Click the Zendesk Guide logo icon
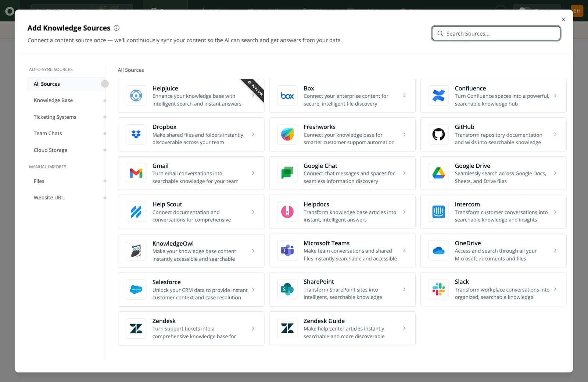The image size is (588, 382). point(287,328)
